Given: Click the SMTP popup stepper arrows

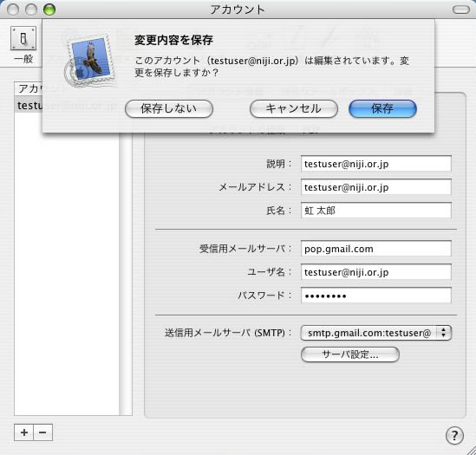Looking at the screenshot, I should coord(444,333).
